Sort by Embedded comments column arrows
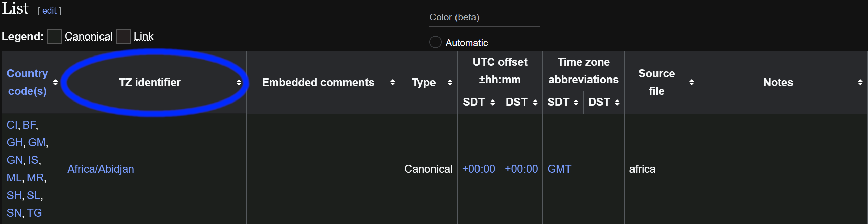This screenshot has width=868, height=224. coord(392,82)
